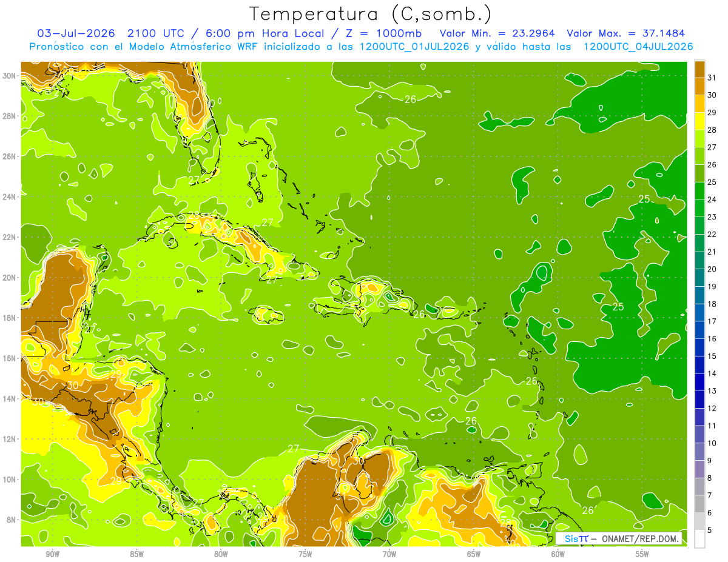Click the white swatch below legend value 5
This screenshot has width=728, height=562.
point(699,538)
